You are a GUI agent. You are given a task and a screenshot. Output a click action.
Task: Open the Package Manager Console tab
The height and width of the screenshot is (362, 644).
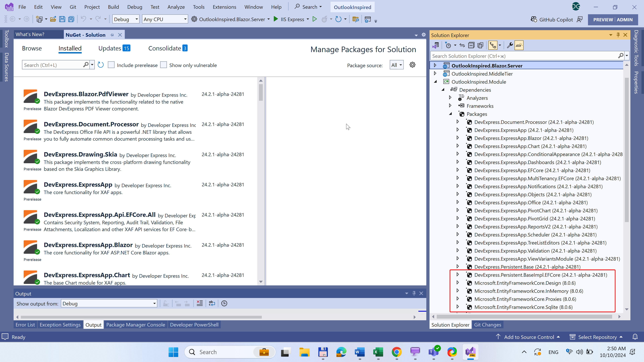pyautogui.click(x=136, y=324)
